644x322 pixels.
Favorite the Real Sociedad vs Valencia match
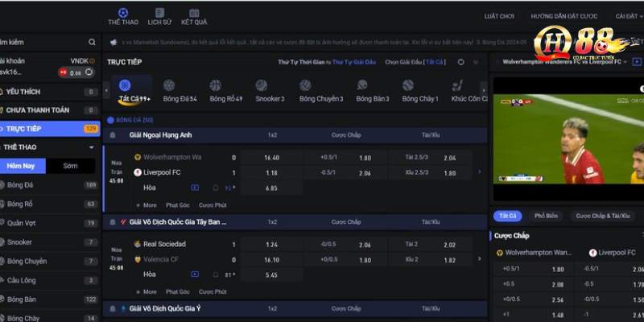coord(216,275)
